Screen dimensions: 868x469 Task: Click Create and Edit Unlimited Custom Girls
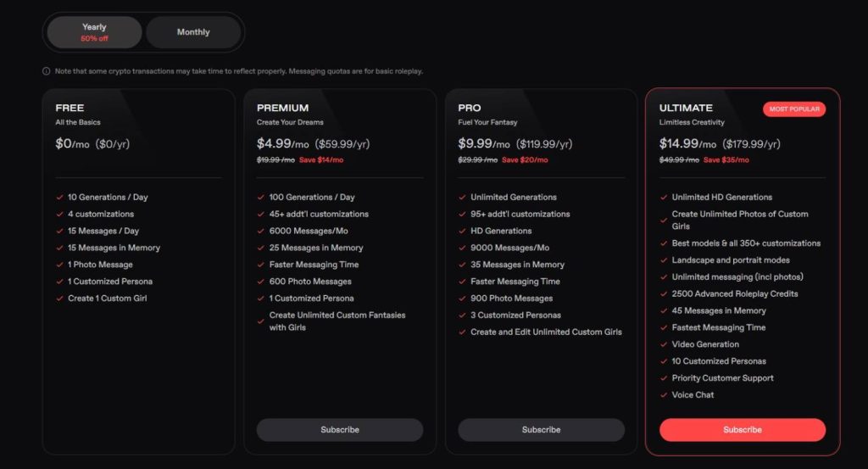pyautogui.click(x=546, y=332)
